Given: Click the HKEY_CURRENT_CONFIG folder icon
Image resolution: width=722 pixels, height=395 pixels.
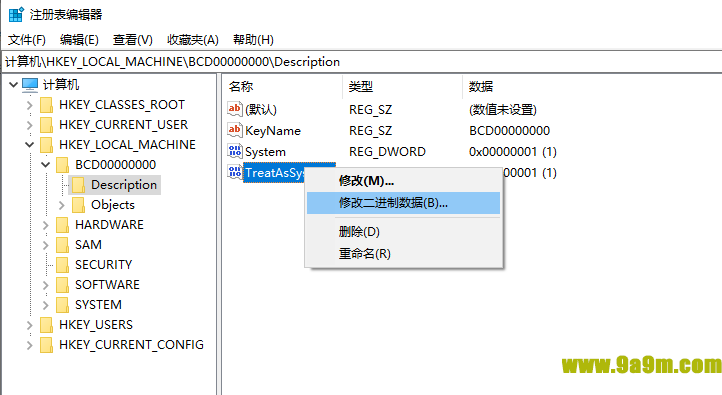Looking at the screenshot, I should coord(46,345).
